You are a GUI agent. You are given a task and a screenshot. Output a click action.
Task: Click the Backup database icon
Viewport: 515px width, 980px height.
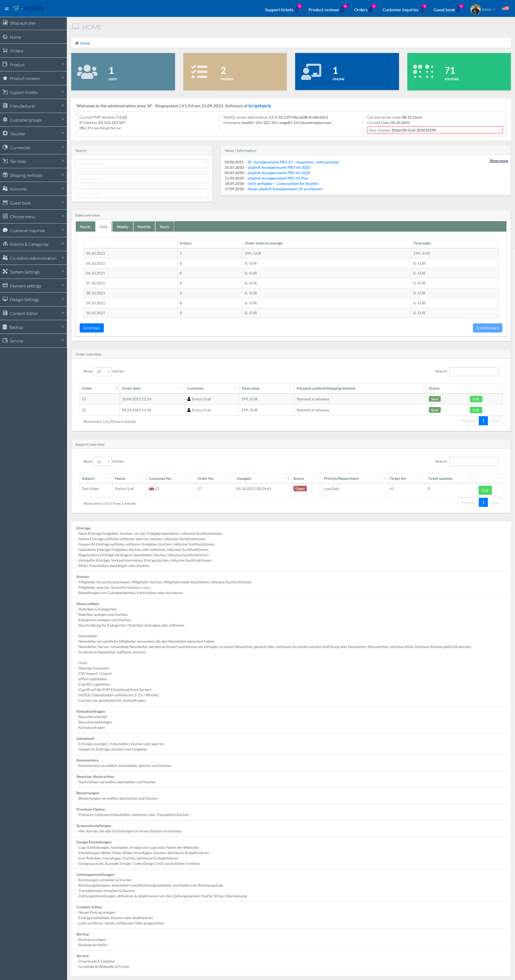point(5,327)
